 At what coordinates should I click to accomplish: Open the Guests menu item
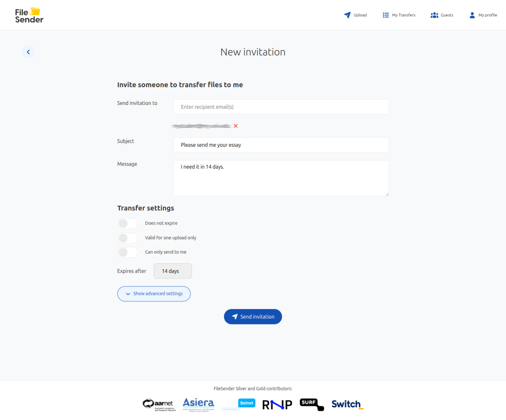(447, 15)
